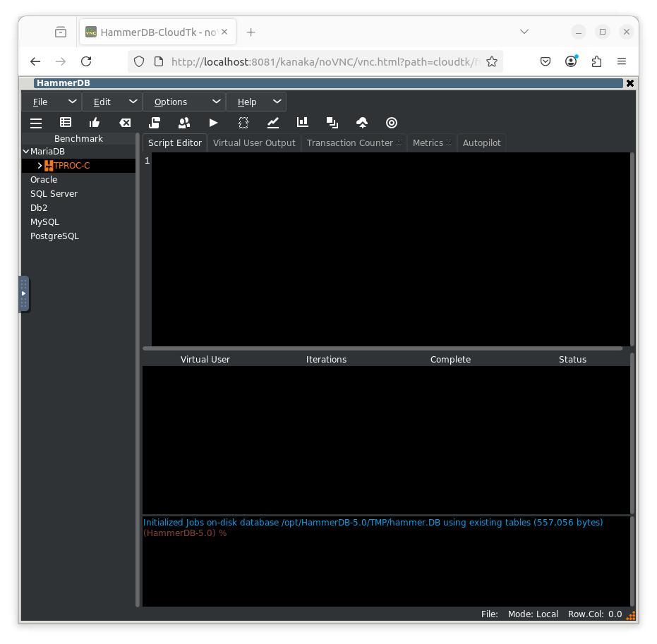Select Db2 in the Benchmark tree
The height and width of the screenshot is (644, 657).
(x=39, y=208)
